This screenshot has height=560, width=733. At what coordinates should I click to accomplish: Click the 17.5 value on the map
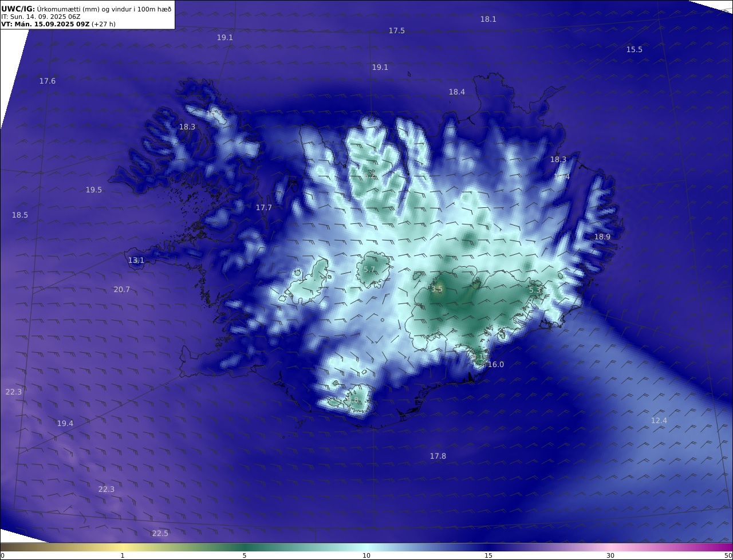pos(396,30)
